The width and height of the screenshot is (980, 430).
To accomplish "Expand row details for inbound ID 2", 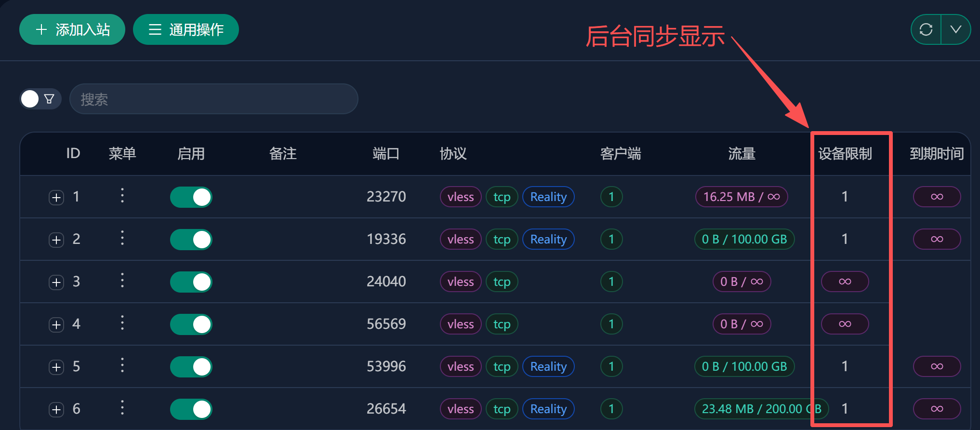I will (56, 240).
